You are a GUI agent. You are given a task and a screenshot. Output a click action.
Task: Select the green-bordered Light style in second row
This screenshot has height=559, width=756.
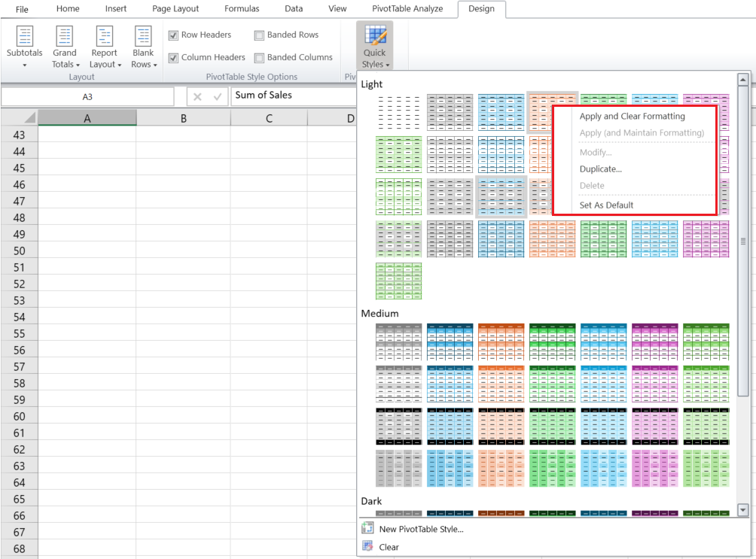coord(399,155)
